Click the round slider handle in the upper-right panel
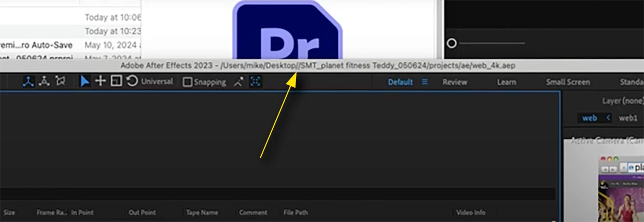The height and width of the screenshot is (222, 644). coord(452,43)
